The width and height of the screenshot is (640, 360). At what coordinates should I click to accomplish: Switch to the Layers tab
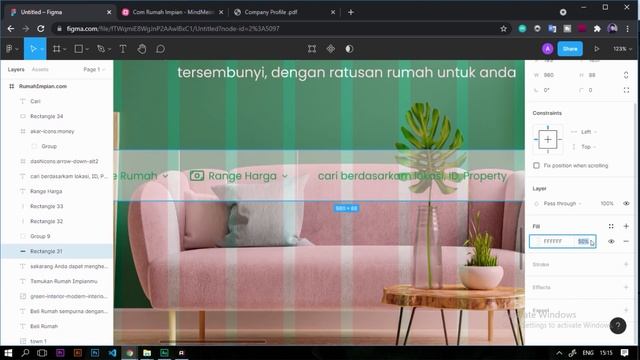[x=16, y=69]
